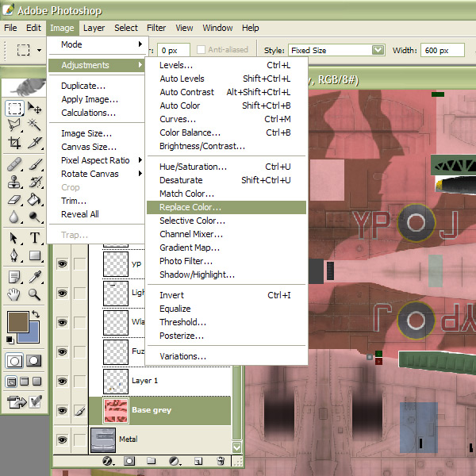Click Create new set folder icon
The width and height of the screenshot is (476, 476).
point(152,461)
